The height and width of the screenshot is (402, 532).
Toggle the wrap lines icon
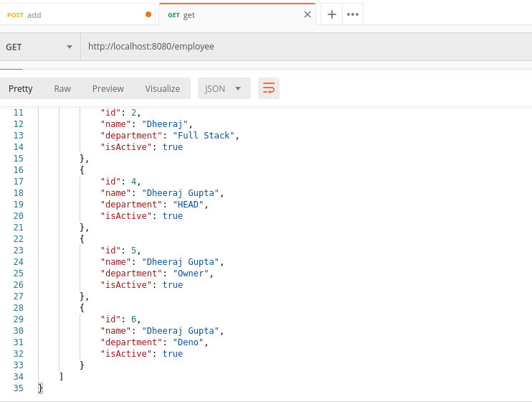point(269,88)
